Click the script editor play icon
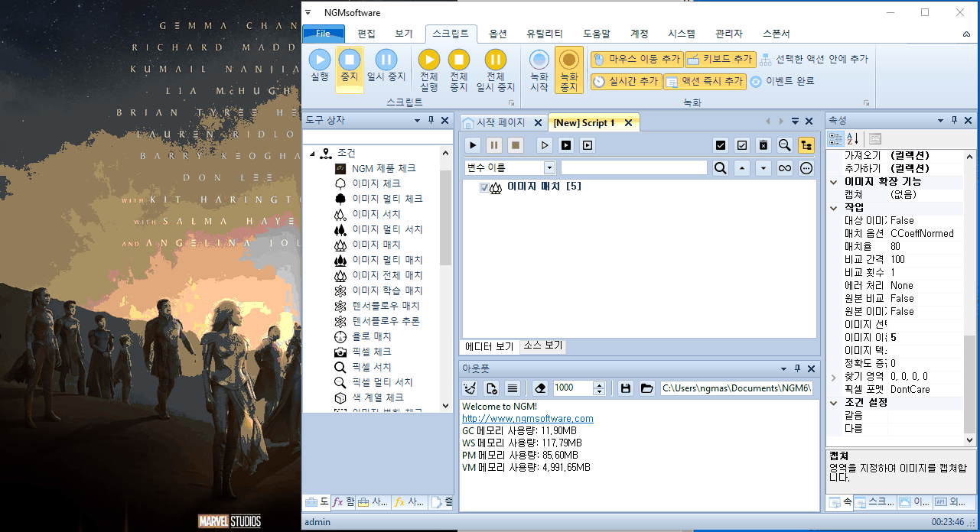The image size is (980, 532). coord(474,145)
